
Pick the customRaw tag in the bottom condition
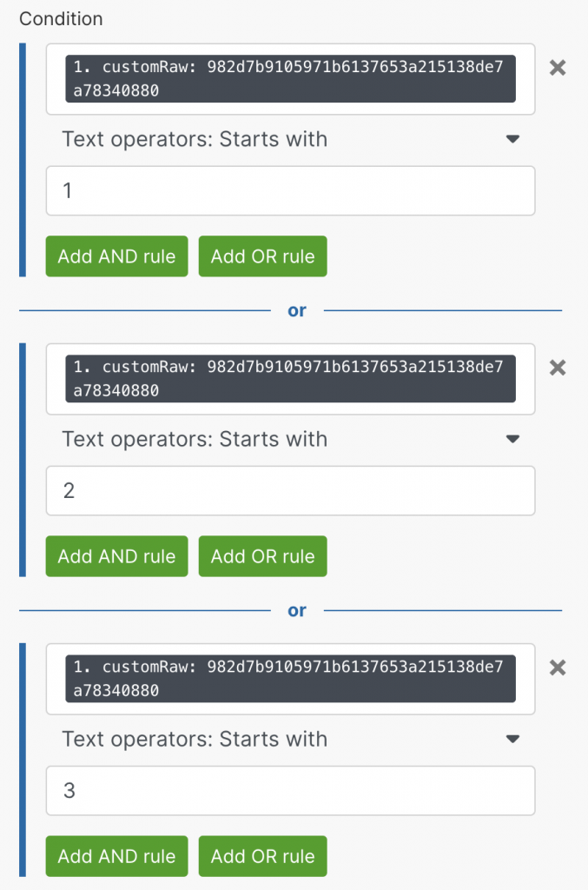point(290,679)
